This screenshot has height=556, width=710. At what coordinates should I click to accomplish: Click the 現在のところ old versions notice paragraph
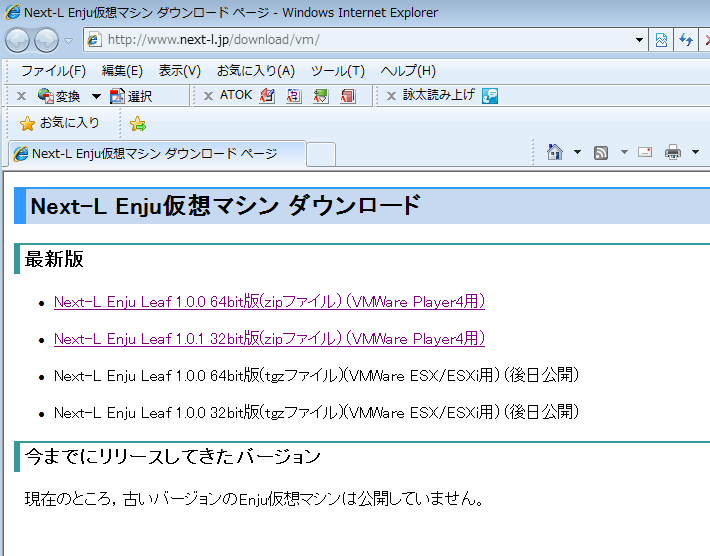pyautogui.click(x=255, y=498)
